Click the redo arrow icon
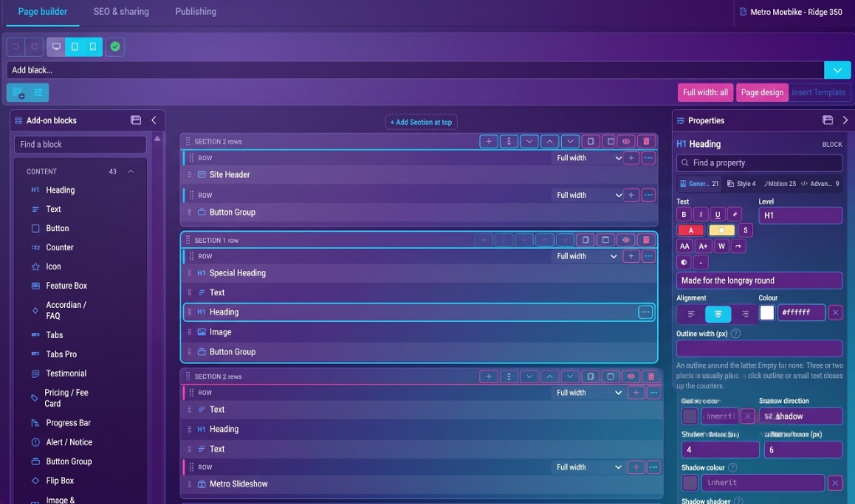Image resolution: width=855 pixels, height=504 pixels. pos(34,47)
